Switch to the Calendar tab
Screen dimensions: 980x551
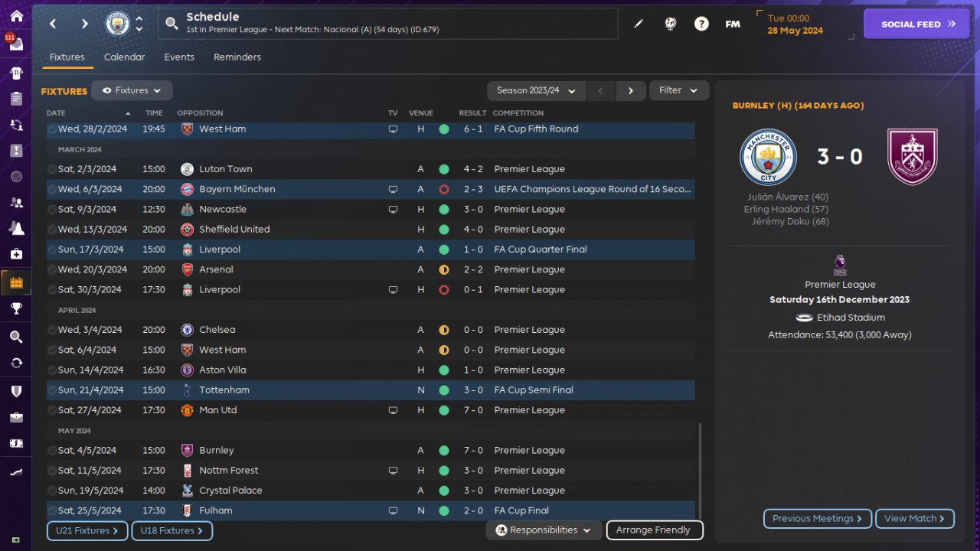124,57
